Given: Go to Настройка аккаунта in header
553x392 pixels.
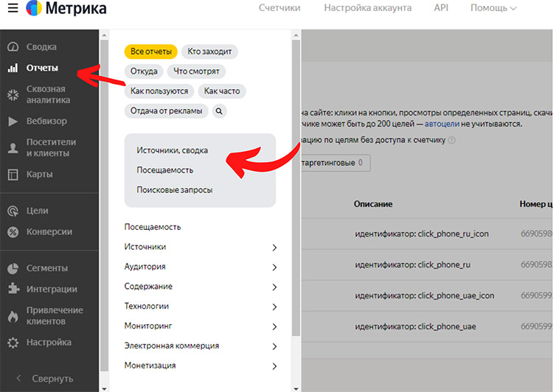Looking at the screenshot, I should (x=366, y=8).
